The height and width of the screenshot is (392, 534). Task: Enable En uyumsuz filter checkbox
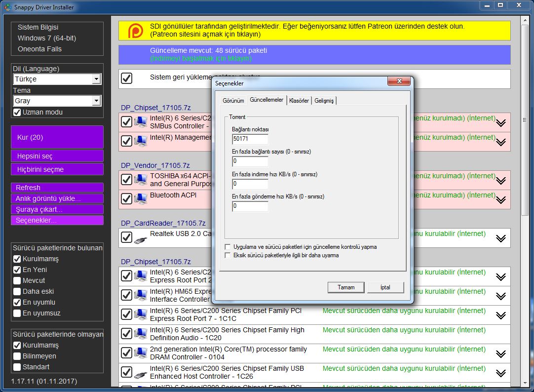click(17, 314)
